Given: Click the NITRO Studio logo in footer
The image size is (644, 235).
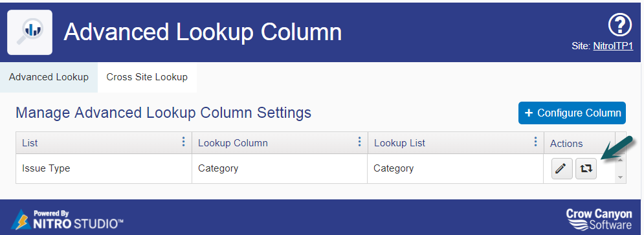Looking at the screenshot, I should pyautogui.click(x=67, y=219).
